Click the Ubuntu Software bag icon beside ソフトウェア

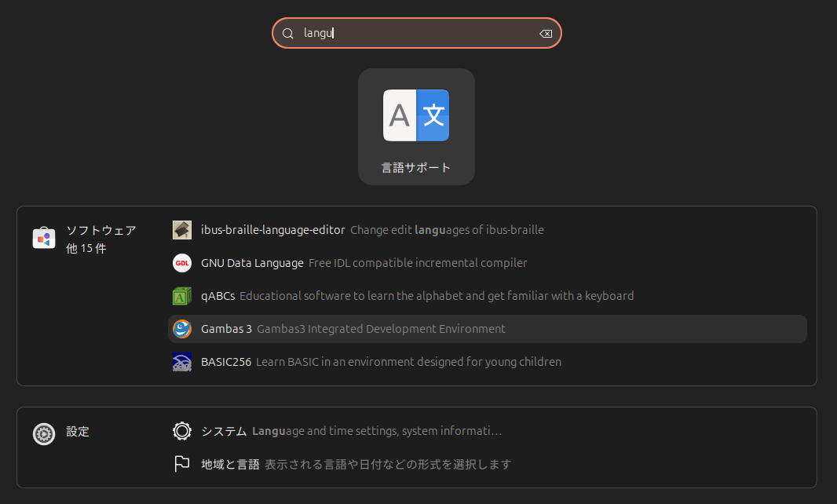click(x=44, y=237)
